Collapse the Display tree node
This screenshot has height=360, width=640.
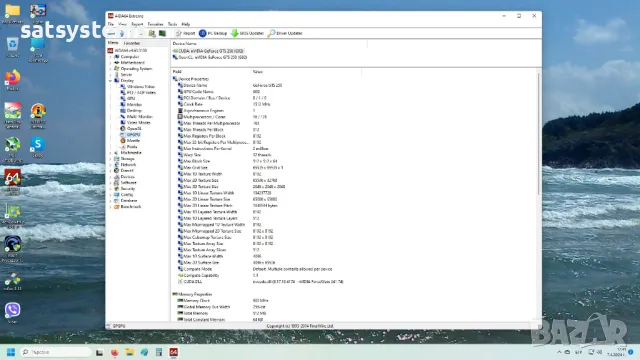tap(110, 81)
